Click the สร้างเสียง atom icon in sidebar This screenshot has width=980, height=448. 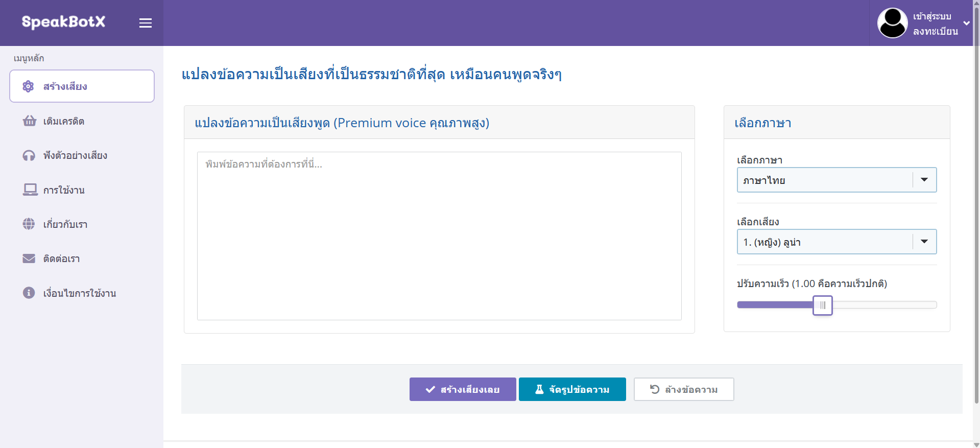pyautogui.click(x=29, y=86)
